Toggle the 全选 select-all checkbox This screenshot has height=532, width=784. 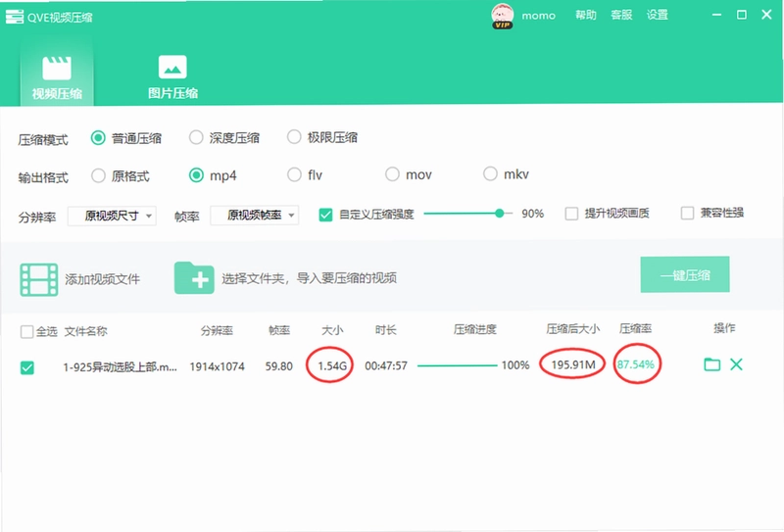(x=27, y=331)
